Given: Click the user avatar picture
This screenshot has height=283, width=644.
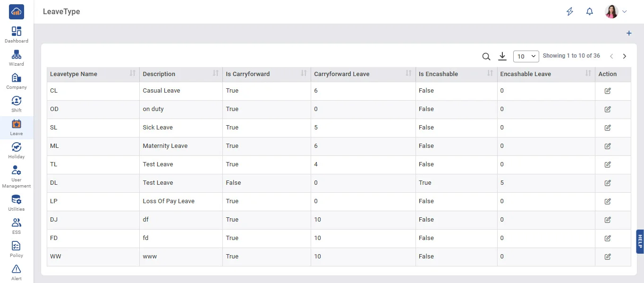Looking at the screenshot, I should 611,12.
